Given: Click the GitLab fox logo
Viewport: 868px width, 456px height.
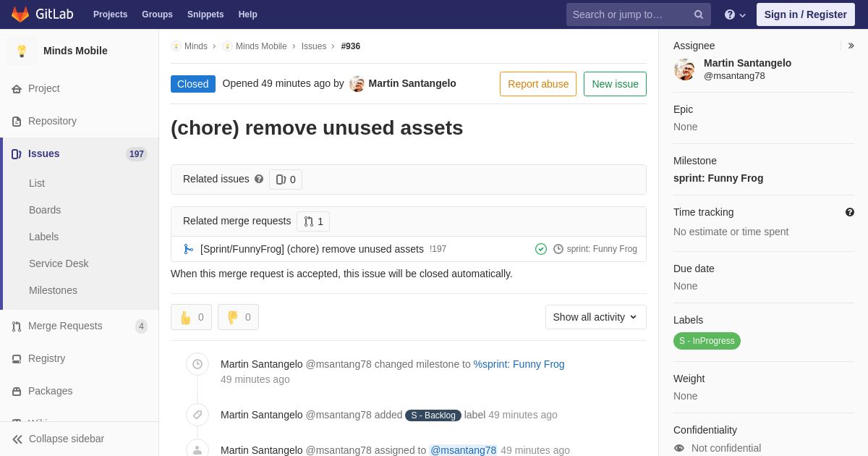Looking at the screenshot, I should 20,14.
